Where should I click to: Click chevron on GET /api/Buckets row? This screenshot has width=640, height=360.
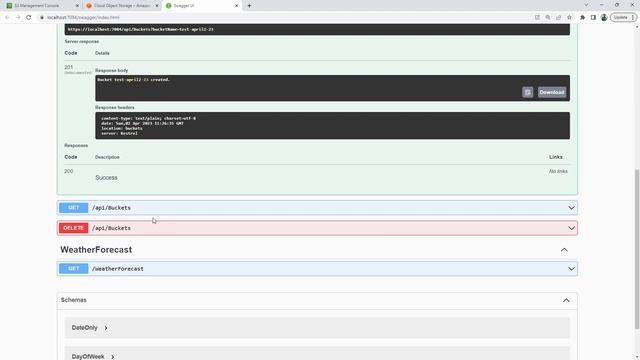pyautogui.click(x=571, y=208)
